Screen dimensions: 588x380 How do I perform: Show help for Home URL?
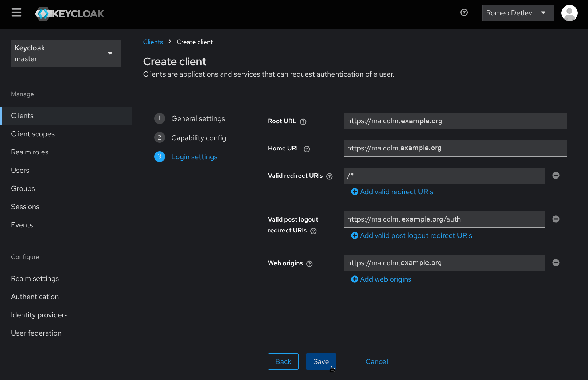click(307, 149)
